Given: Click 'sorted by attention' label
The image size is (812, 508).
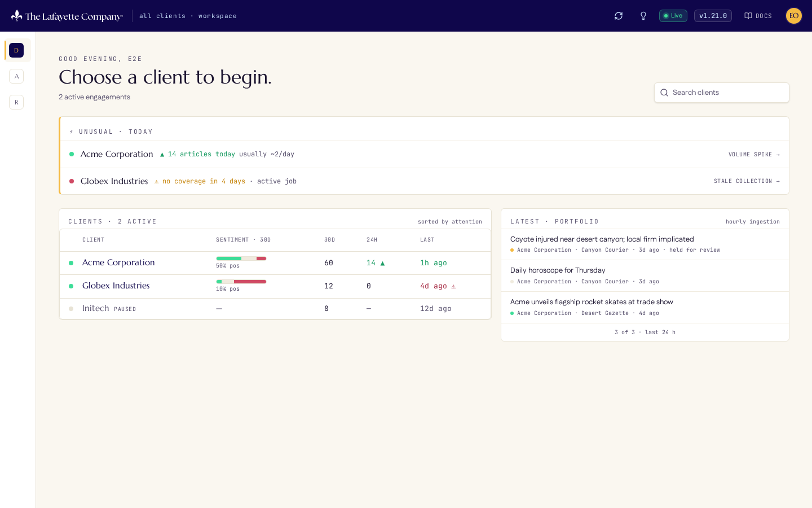Looking at the screenshot, I should 450,222.
